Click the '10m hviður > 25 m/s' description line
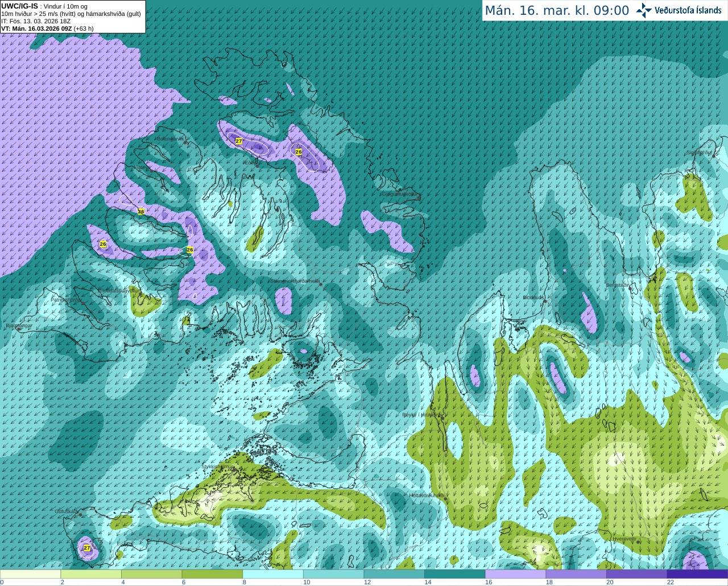 (x=71, y=14)
